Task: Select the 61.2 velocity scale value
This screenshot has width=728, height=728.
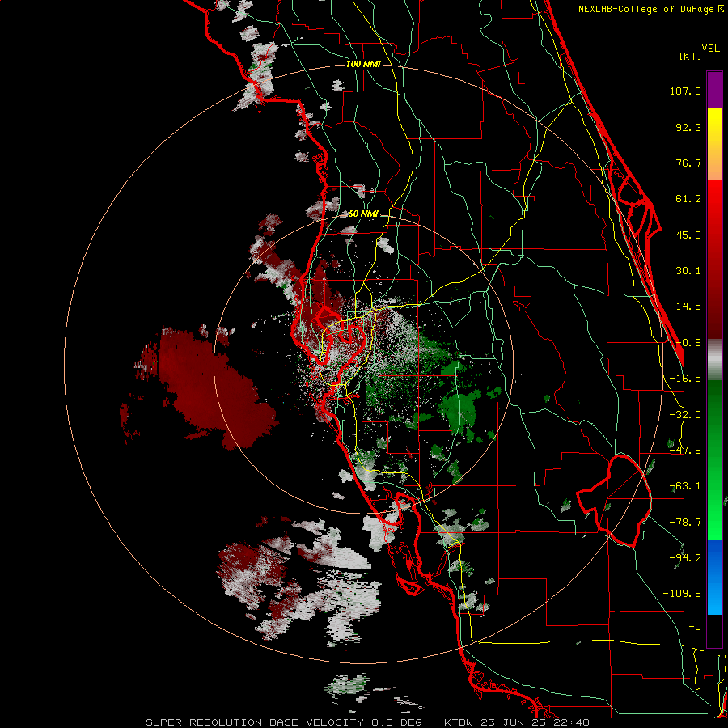Action: [688, 199]
